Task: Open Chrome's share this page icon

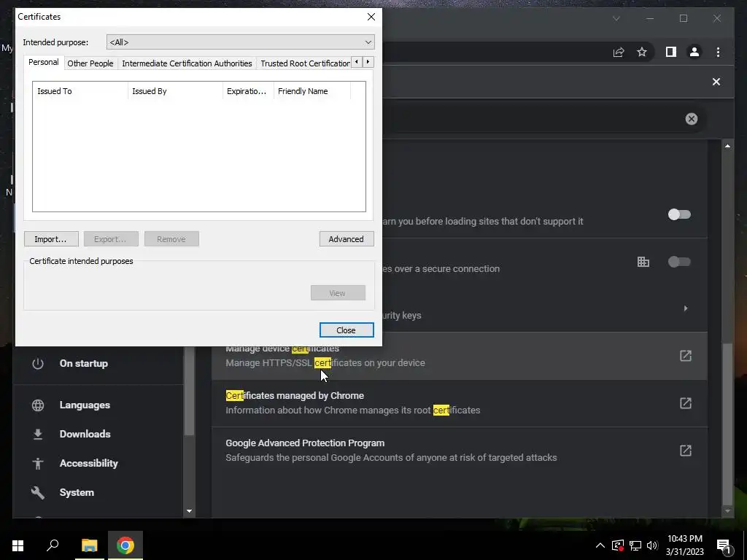Action: click(619, 52)
